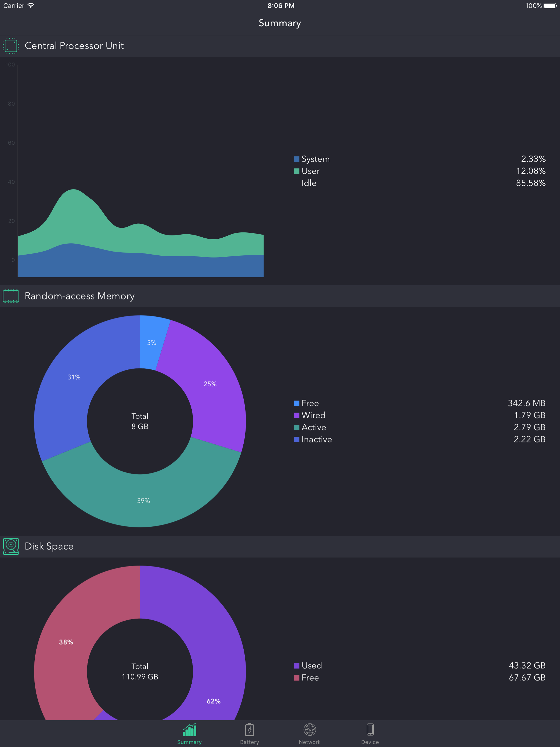Click the Carrier label in status bar

point(14,6)
